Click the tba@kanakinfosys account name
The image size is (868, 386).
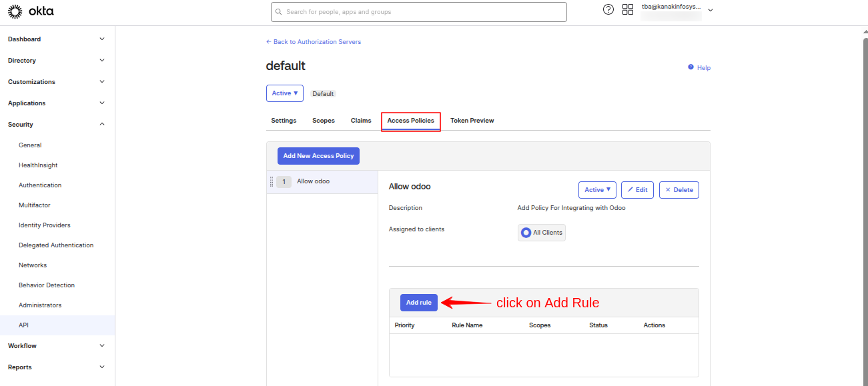pos(671,6)
